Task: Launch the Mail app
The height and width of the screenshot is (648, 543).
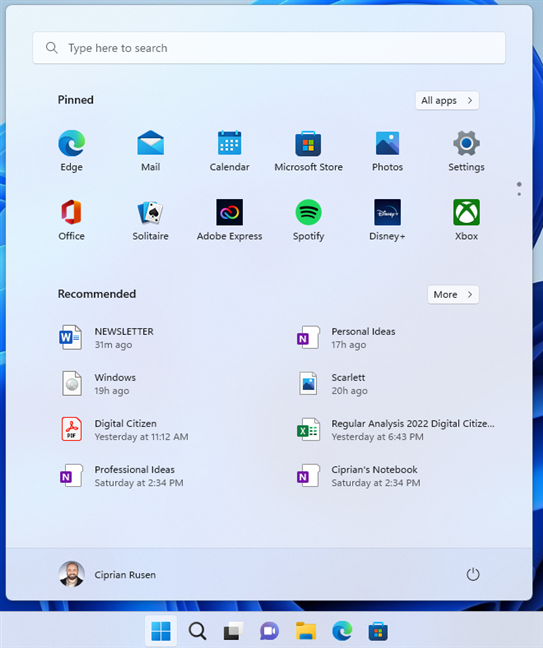Action: coord(150,151)
